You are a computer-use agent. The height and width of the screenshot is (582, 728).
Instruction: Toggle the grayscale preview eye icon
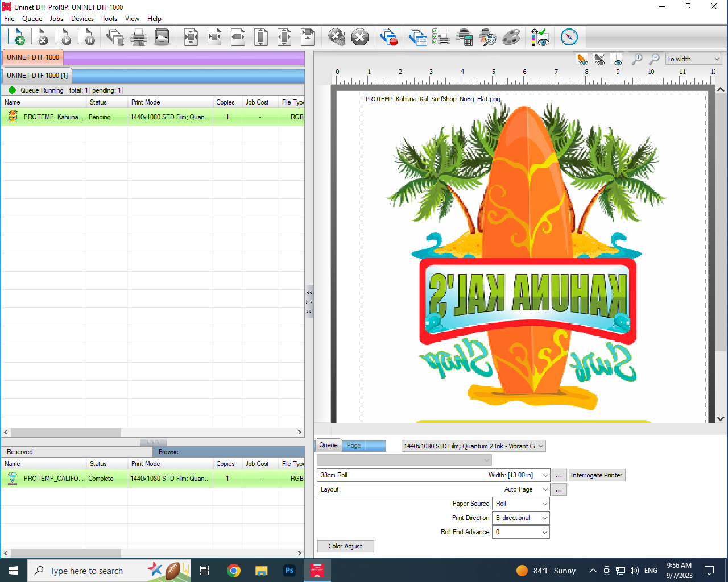pyautogui.click(x=598, y=59)
